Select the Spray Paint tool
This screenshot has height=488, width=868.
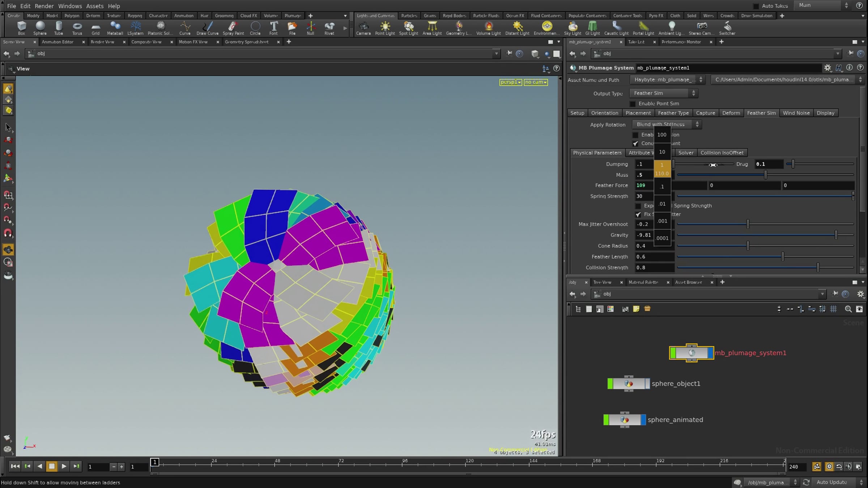point(233,28)
